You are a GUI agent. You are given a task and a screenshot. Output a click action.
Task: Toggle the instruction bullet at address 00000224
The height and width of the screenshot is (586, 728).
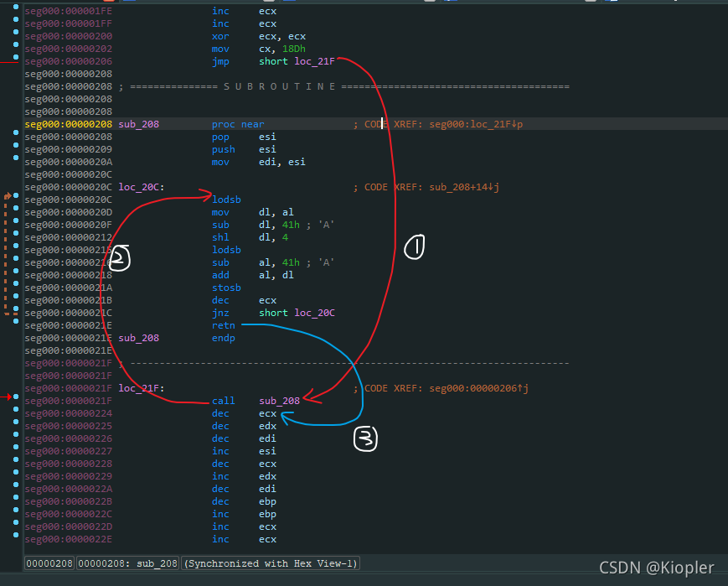15,413
